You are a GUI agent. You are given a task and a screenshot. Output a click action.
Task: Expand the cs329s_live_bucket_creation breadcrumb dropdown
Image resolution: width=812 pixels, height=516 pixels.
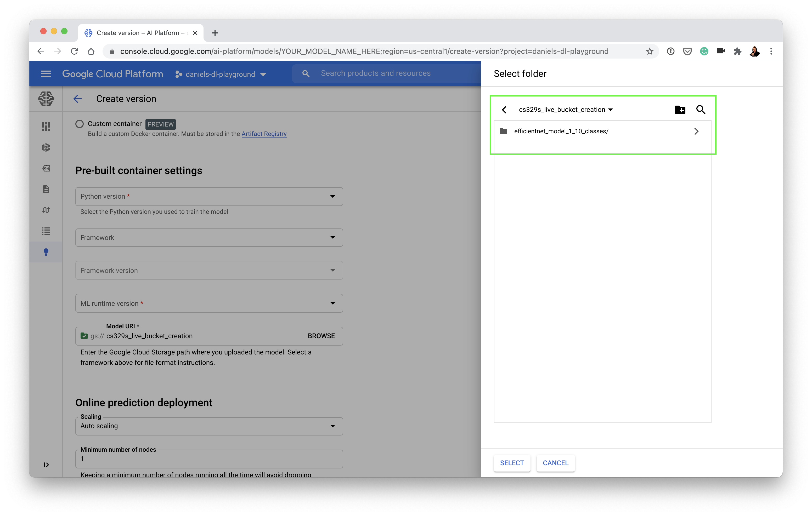pyautogui.click(x=611, y=110)
